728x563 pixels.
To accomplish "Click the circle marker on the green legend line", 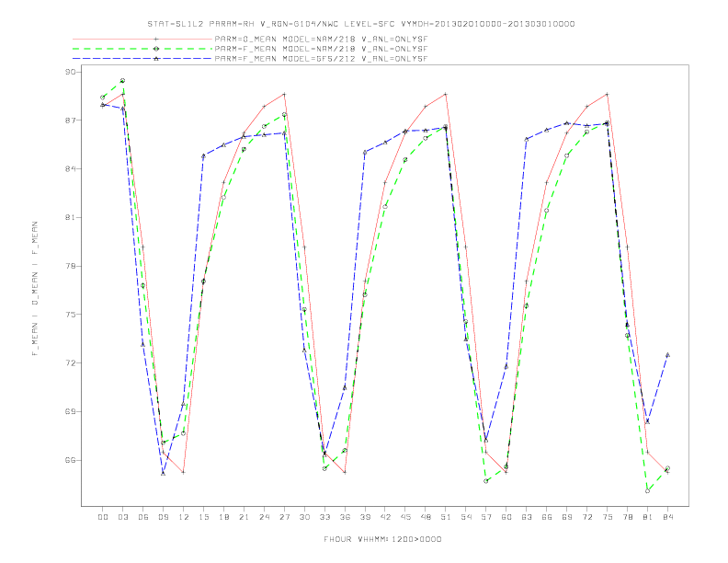I will 156,49.
